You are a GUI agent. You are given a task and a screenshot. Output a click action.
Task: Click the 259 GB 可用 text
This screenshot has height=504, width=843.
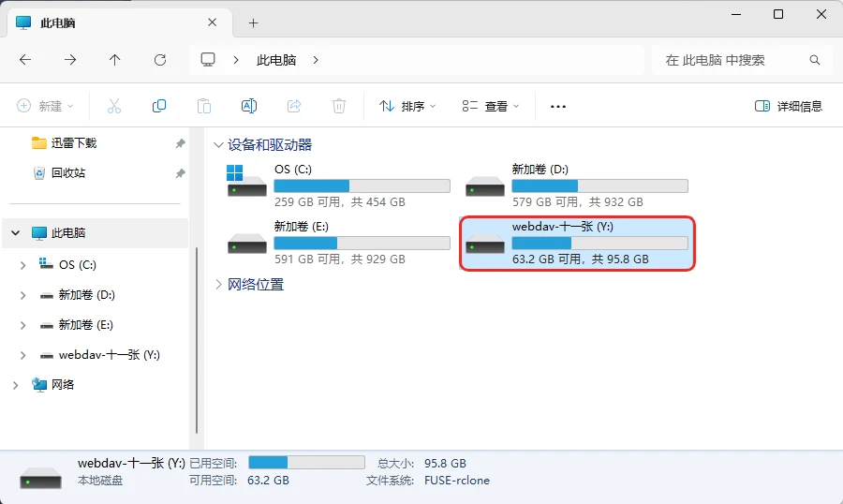click(307, 202)
